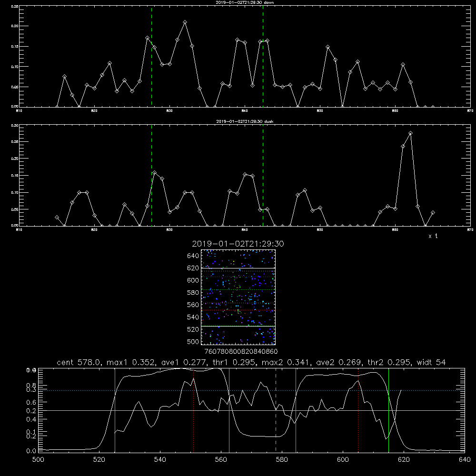Click the red dotted line near 551 in bottom plot

tap(194, 410)
